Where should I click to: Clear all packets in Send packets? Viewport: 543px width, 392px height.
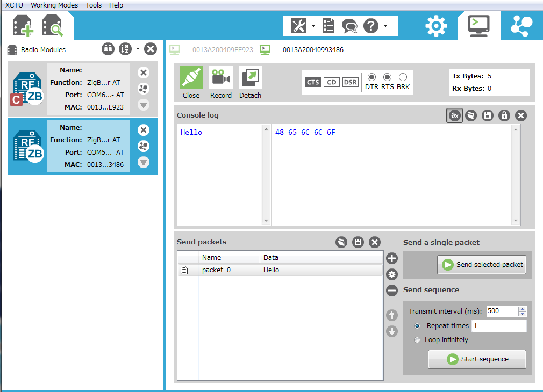374,242
